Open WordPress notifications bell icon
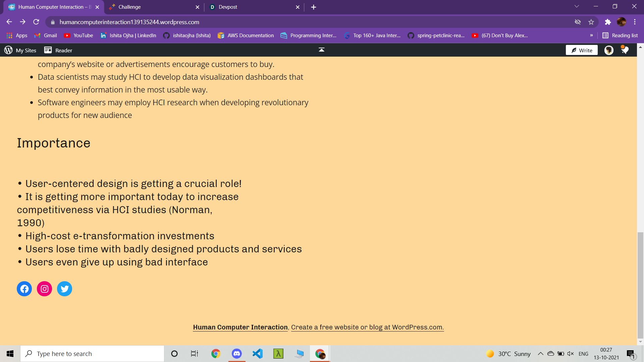 point(625,50)
